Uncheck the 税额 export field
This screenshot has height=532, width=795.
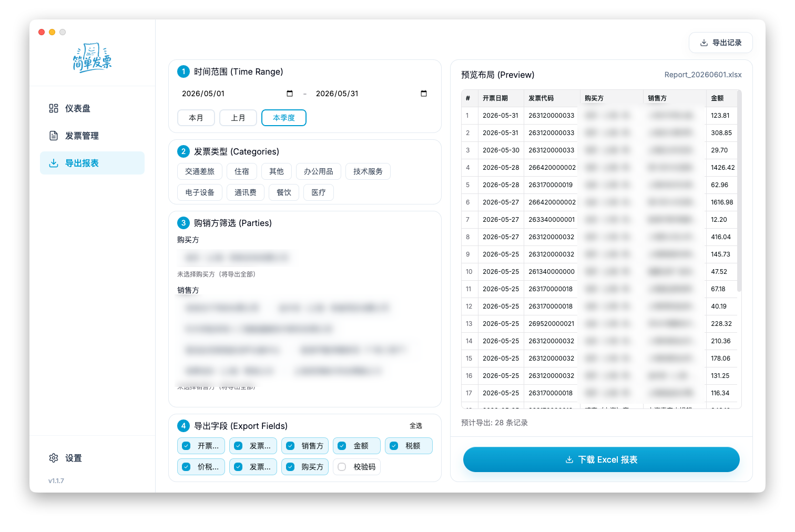(409, 446)
